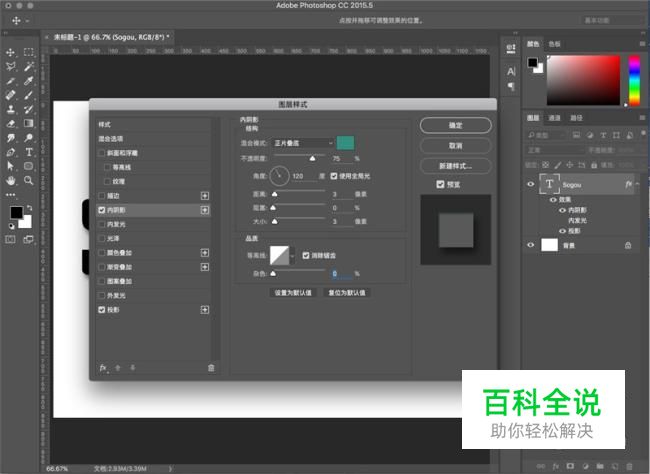Click the plus icon beside 内阴影

(x=205, y=210)
